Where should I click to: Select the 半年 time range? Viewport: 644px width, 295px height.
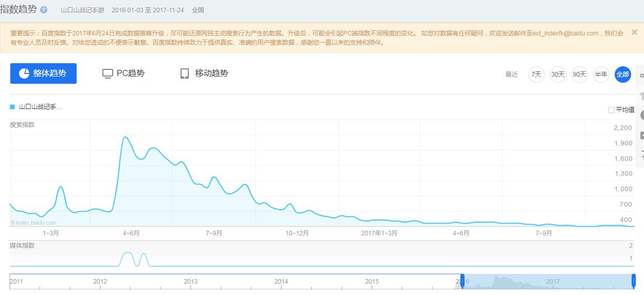click(x=601, y=75)
